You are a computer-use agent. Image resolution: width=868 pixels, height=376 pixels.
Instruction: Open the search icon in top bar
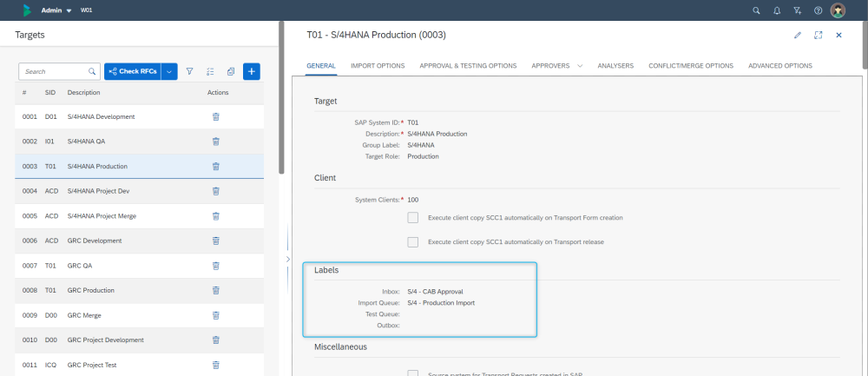tap(757, 10)
